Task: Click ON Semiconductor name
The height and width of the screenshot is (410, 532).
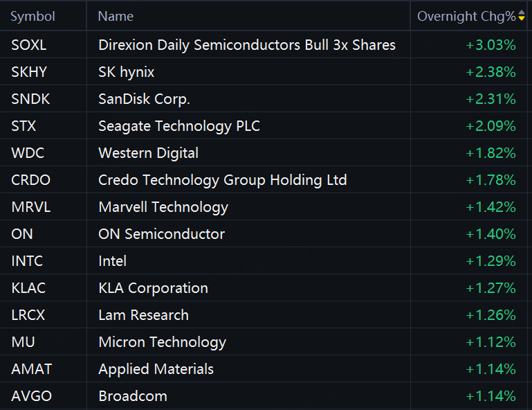Action: tap(161, 234)
